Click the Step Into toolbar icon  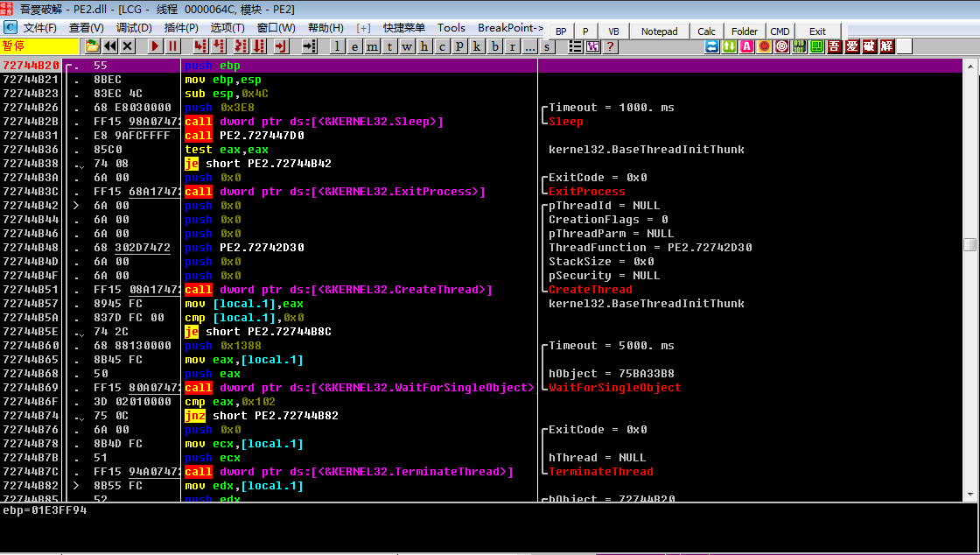point(200,46)
